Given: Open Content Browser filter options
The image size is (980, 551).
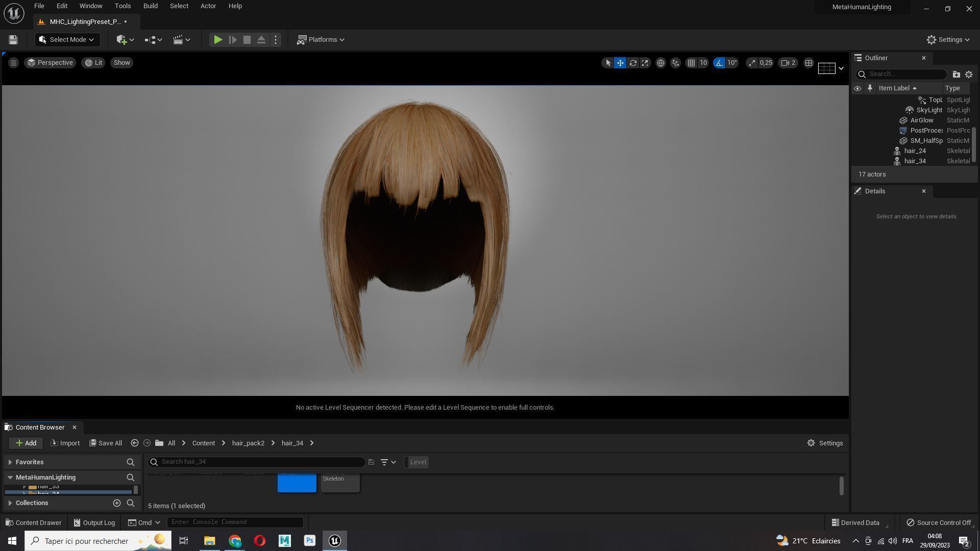Looking at the screenshot, I should pyautogui.click(x=388, y=462).
